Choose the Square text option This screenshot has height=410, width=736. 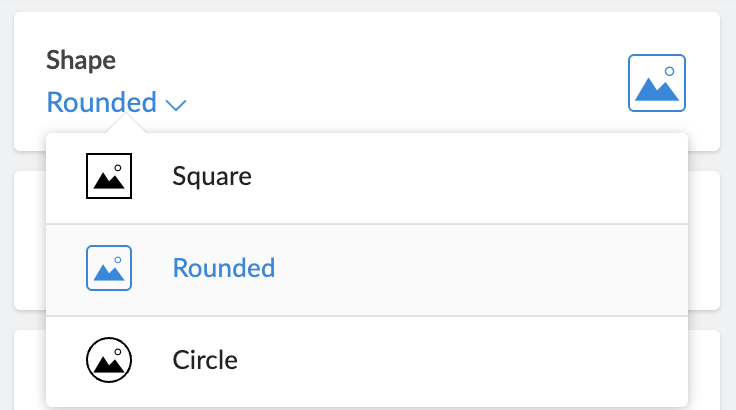tap(212, 177)
